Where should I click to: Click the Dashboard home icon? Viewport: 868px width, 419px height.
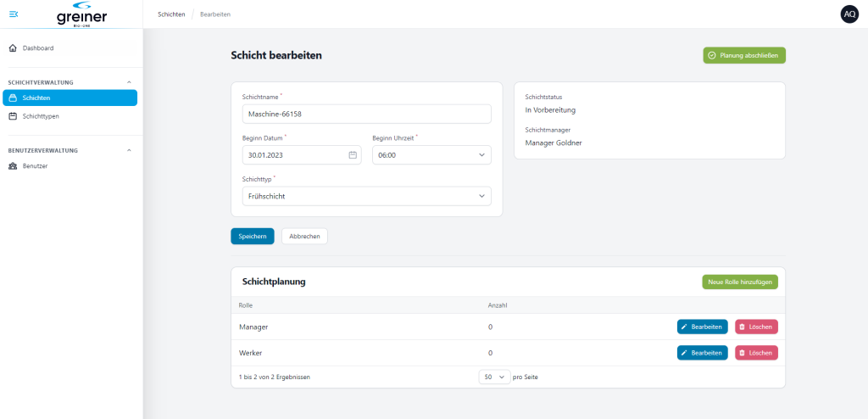pos(13,48)
